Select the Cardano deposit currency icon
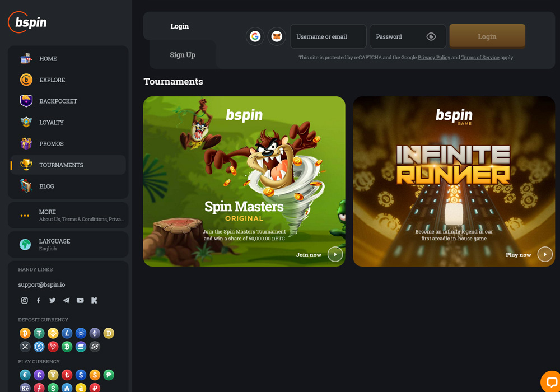 81,333
